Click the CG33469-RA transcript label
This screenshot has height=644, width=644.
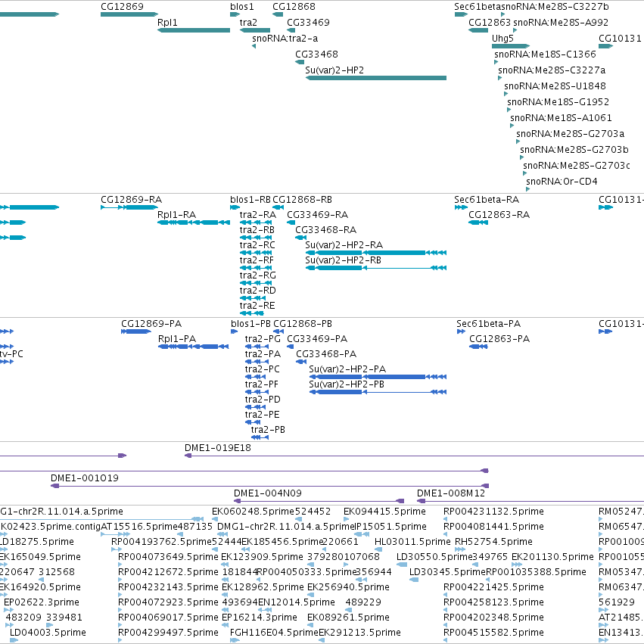pyautogui.click(x=318, y=215)
